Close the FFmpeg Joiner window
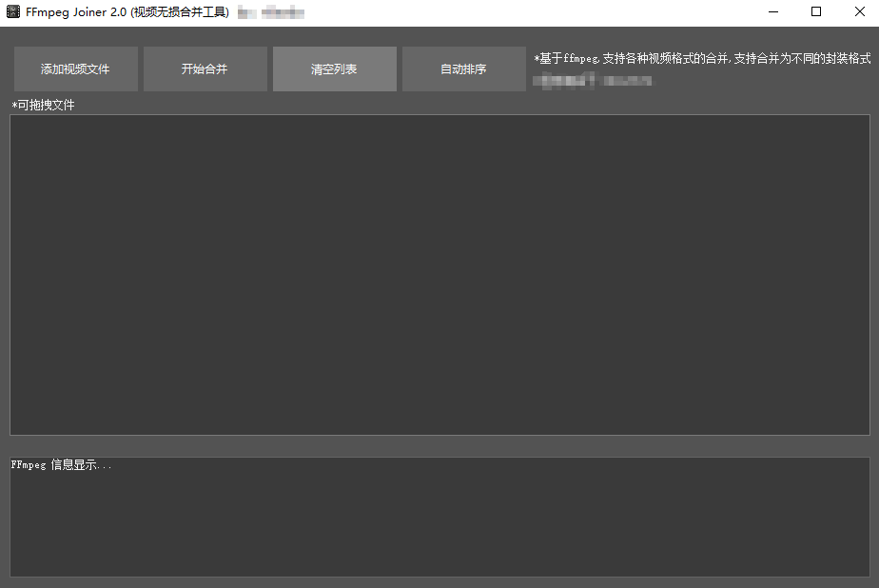 (x=859, y=11)
